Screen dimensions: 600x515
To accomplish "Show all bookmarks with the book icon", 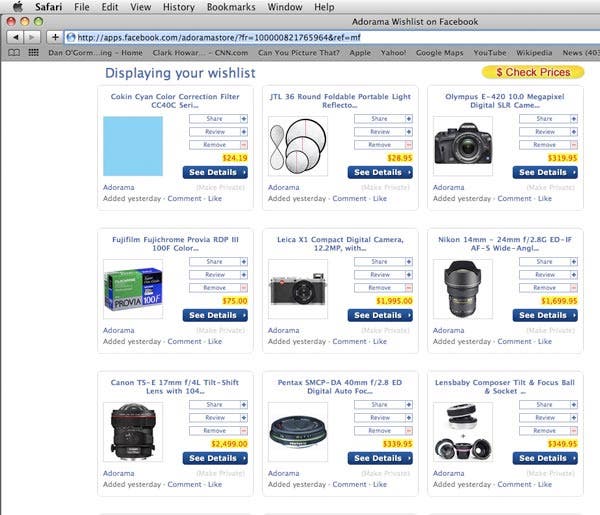I will tap(14, 53).
